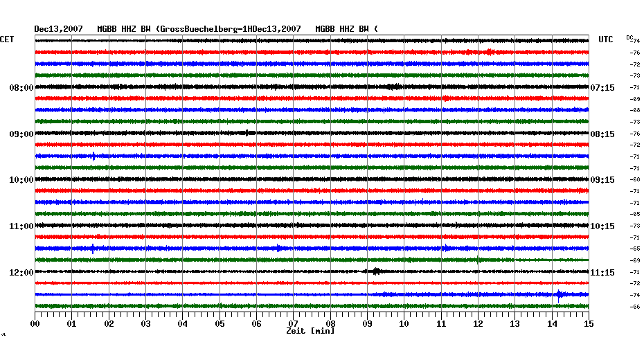This screenshot has height=342, width=644.
Task: Click the 07:15 UTC time label
Action: point(602,88)
